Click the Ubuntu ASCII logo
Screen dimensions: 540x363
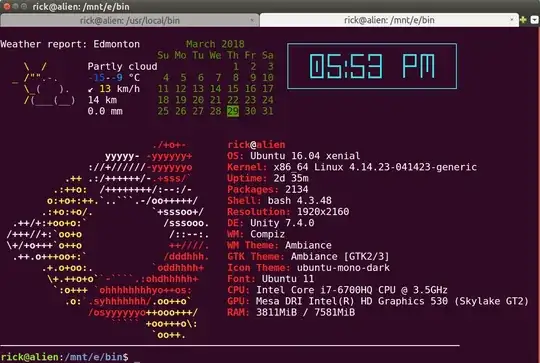(107, 240)
